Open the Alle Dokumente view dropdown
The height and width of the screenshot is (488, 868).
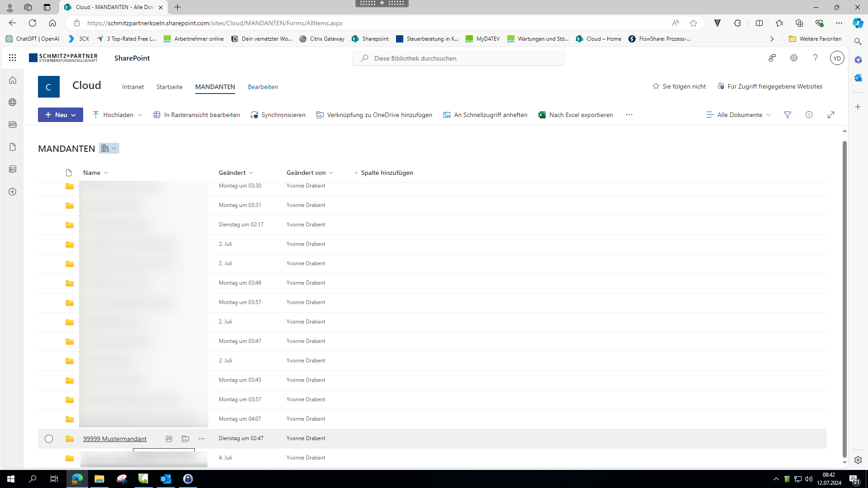738,115
